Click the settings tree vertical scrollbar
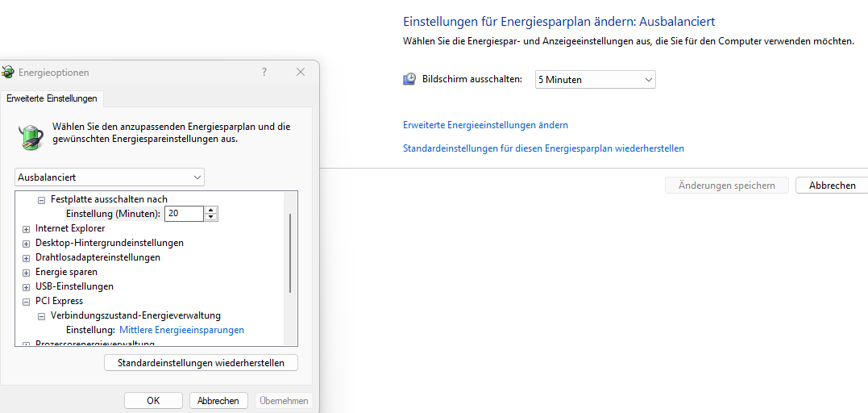Viewport: 868px width, 413px height. [x=290, y=252]
